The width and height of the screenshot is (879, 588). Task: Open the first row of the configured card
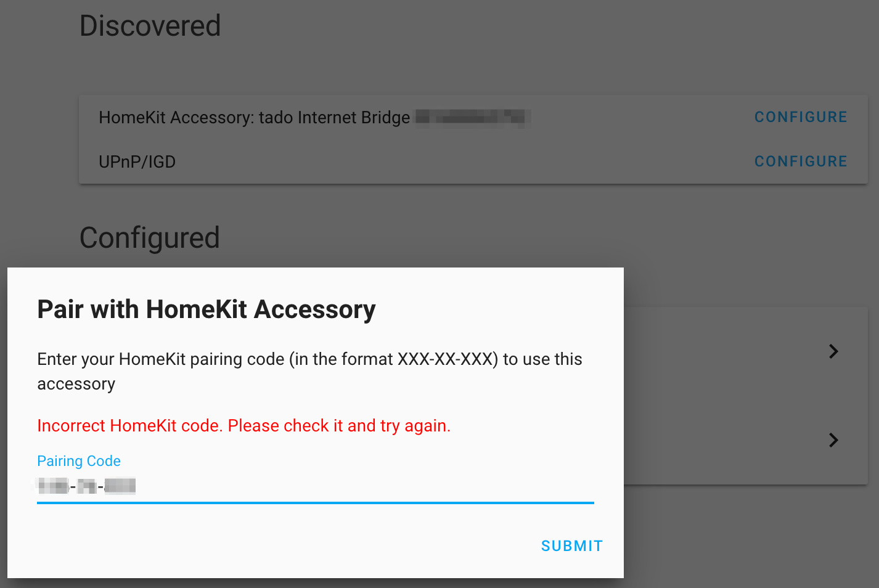(745, 351)
